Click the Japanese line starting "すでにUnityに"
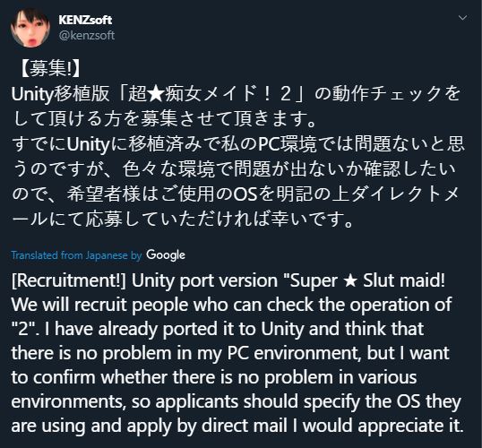482x448 pixels. (238, 144)
